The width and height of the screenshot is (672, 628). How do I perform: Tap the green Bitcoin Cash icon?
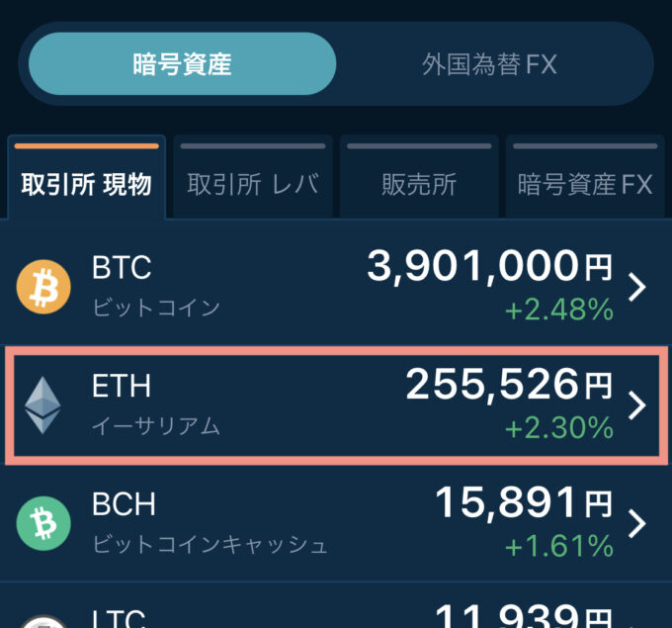pos(43,523)
